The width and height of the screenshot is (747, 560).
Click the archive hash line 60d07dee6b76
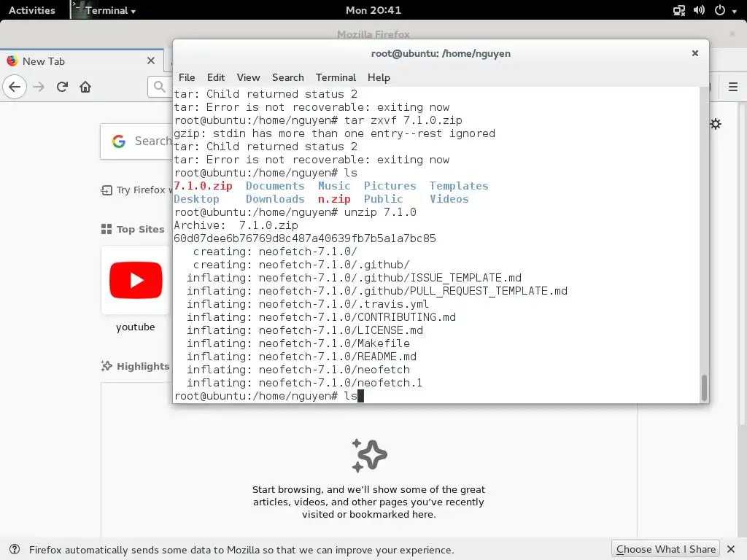305,238
